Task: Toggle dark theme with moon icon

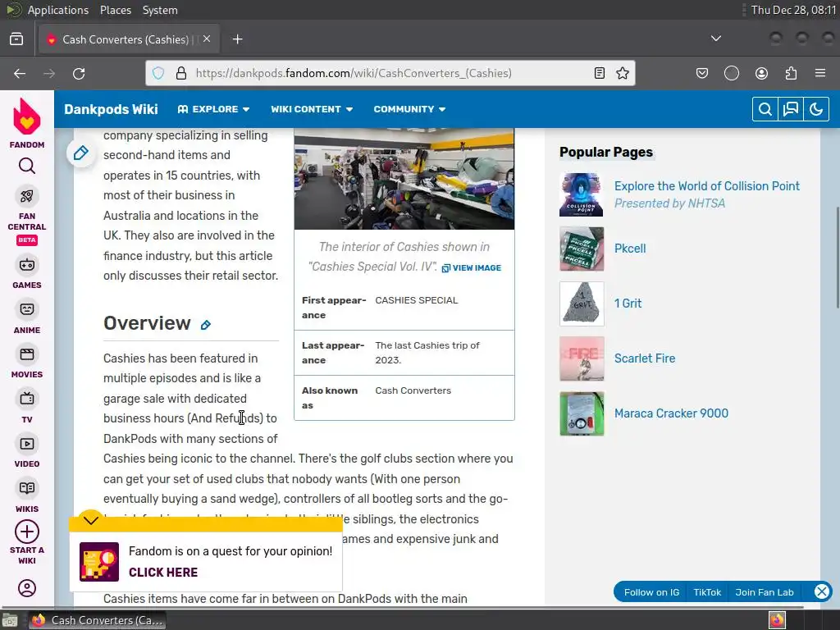Action: (816, 109)
